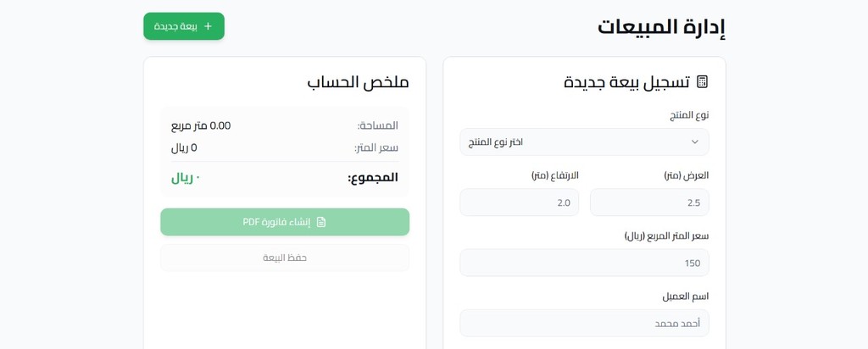Click the إنشاء فاتورة PDF button
Image resolution: width=868 pixels, height=349 pixels.
(x=285, y=222)
